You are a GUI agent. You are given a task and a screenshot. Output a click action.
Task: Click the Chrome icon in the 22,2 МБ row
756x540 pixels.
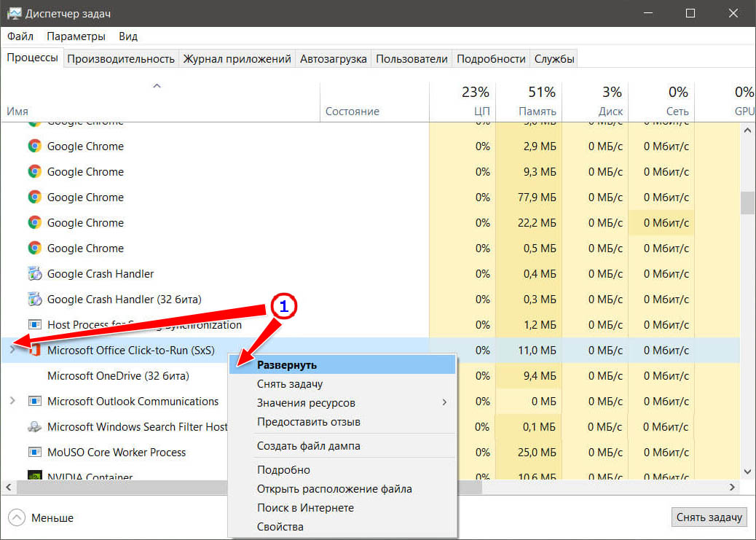(34, 222)
